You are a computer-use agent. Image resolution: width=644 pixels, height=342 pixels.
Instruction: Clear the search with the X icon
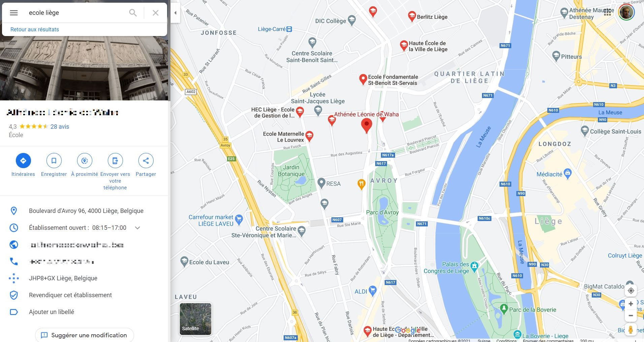click(155, 13)
